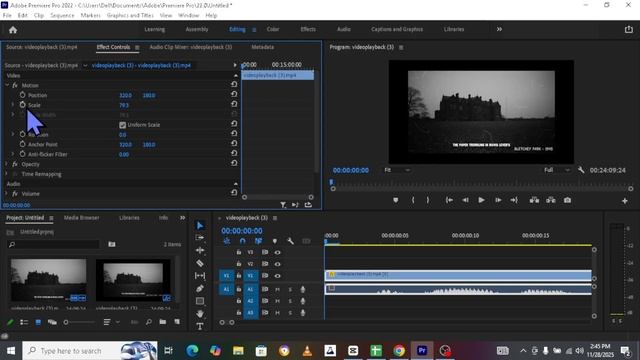Select the Selection tool arrow
The image size is (640, 360).
coord(200,226)
